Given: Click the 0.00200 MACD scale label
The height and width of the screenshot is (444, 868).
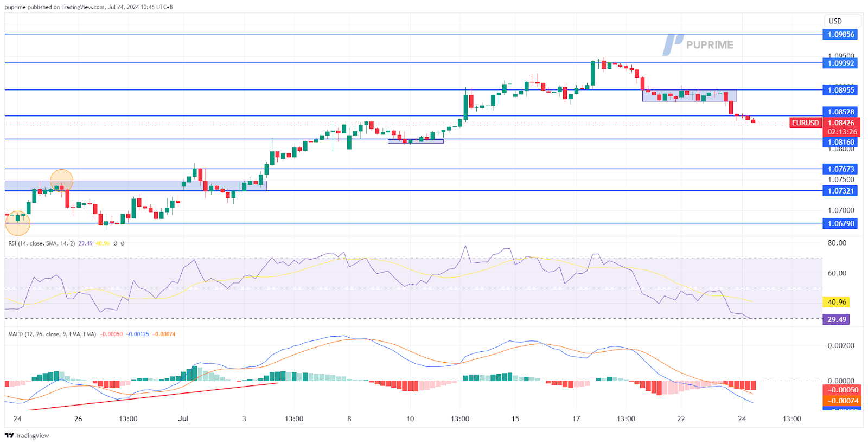Looking at the screenshot, I should click(x=841, y=345).
